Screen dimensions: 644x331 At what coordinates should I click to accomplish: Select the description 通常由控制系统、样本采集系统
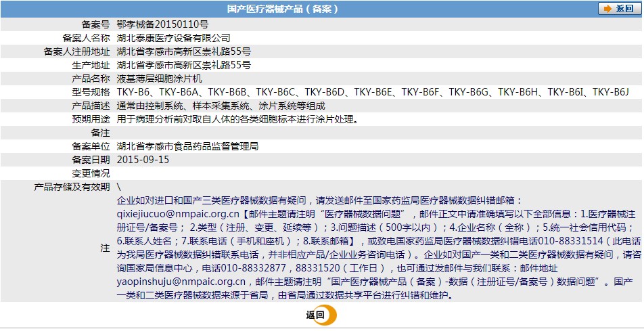tap(183, 106)
